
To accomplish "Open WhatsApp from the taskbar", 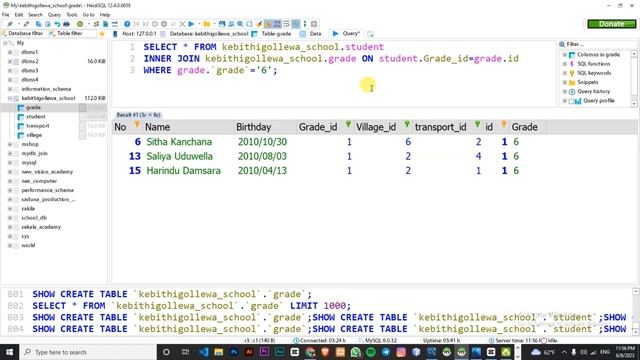I will [x=355, y=352].
